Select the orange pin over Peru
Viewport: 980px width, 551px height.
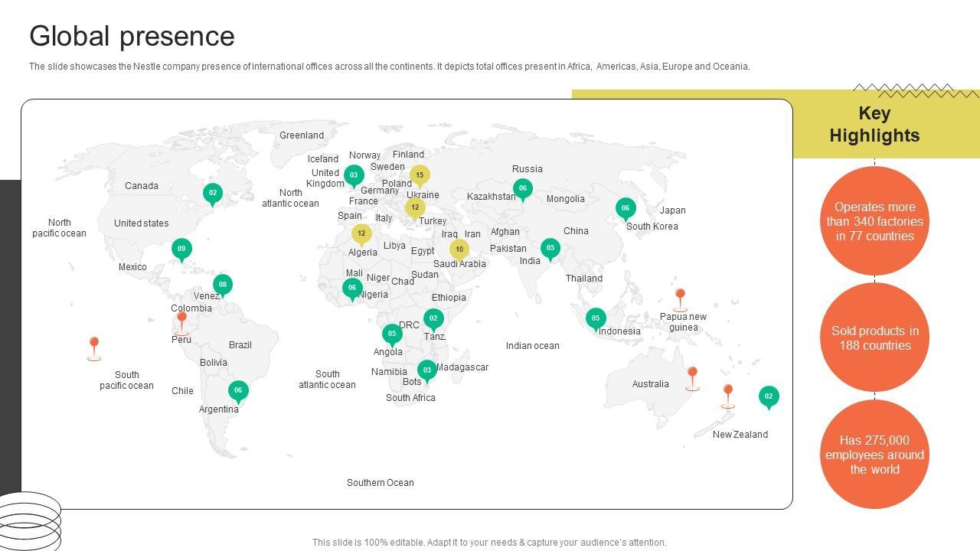click(181, 321)
